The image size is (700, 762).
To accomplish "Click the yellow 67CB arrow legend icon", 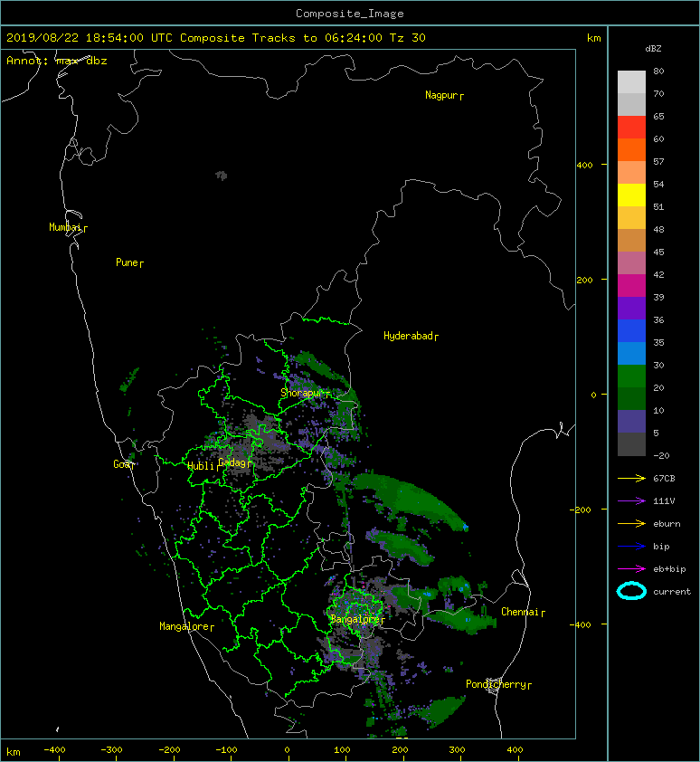I will coord(631,478).
